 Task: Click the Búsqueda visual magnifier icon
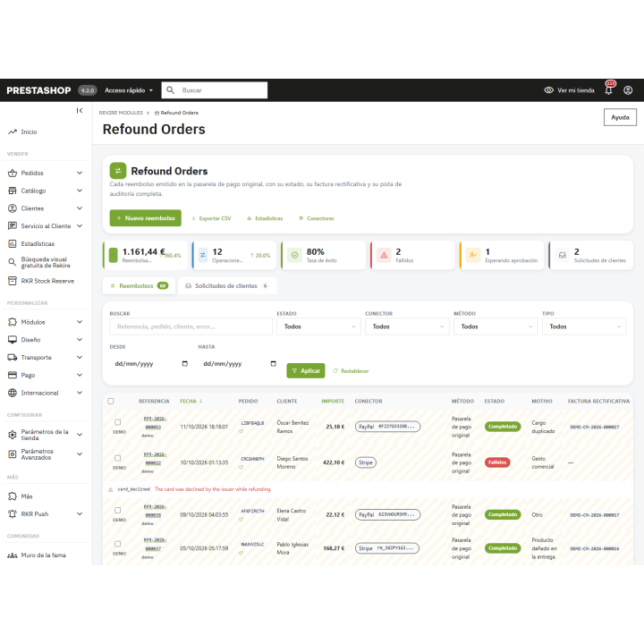(x=13, y=262)
